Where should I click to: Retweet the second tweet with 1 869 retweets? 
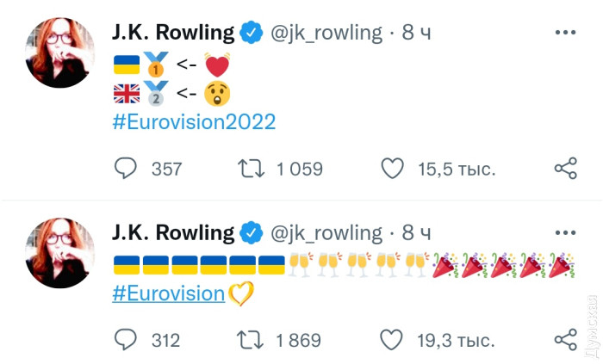[x=251, y=340]
